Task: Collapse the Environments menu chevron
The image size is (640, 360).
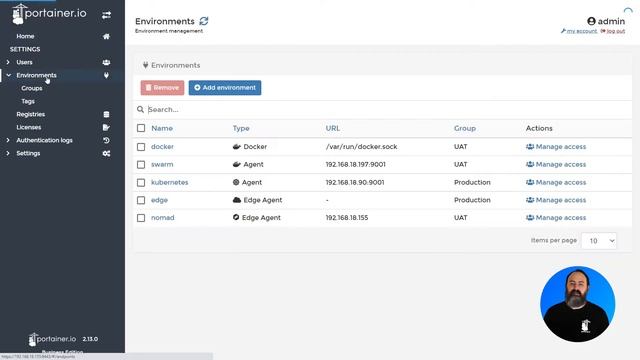Action: tap(8, 75)
